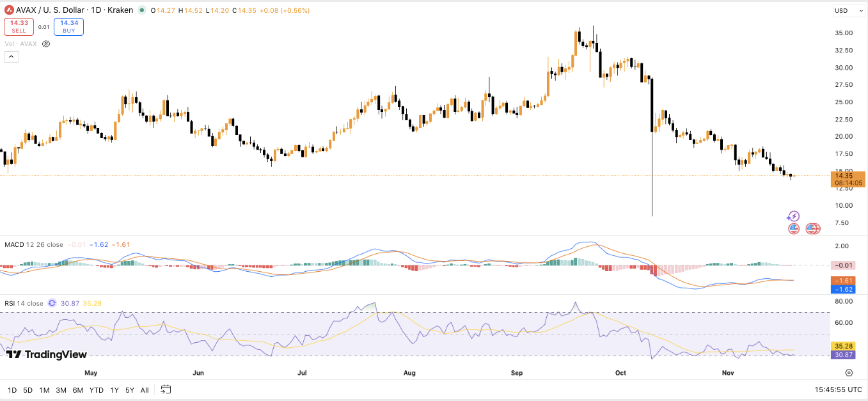The image size is (868, 401).
Task: Open chart settings gear icon
Action: click(849, 373)
